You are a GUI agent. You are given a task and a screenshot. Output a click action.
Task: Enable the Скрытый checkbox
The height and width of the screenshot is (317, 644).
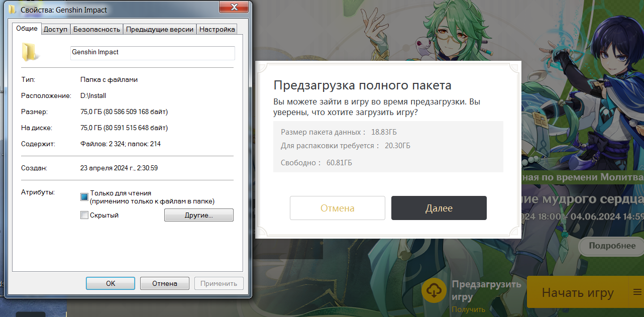pos(84,215)
